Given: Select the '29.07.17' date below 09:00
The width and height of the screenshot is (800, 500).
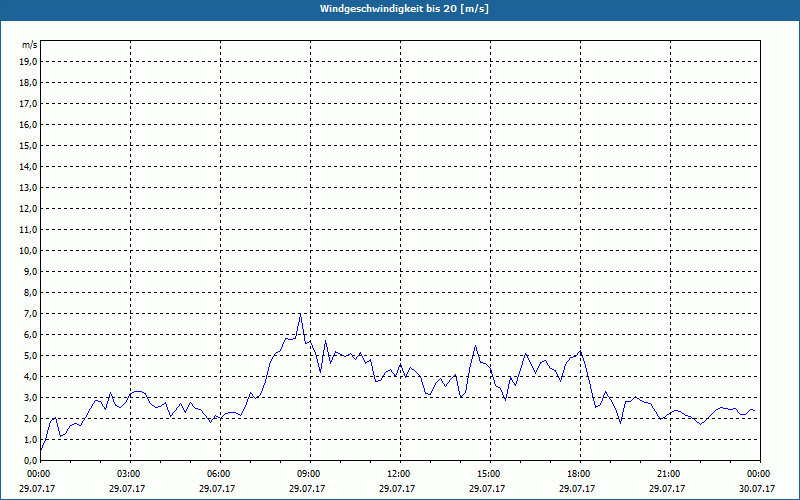Looking at the screenshot, I should pyautogui.click(x=307, y=489).
